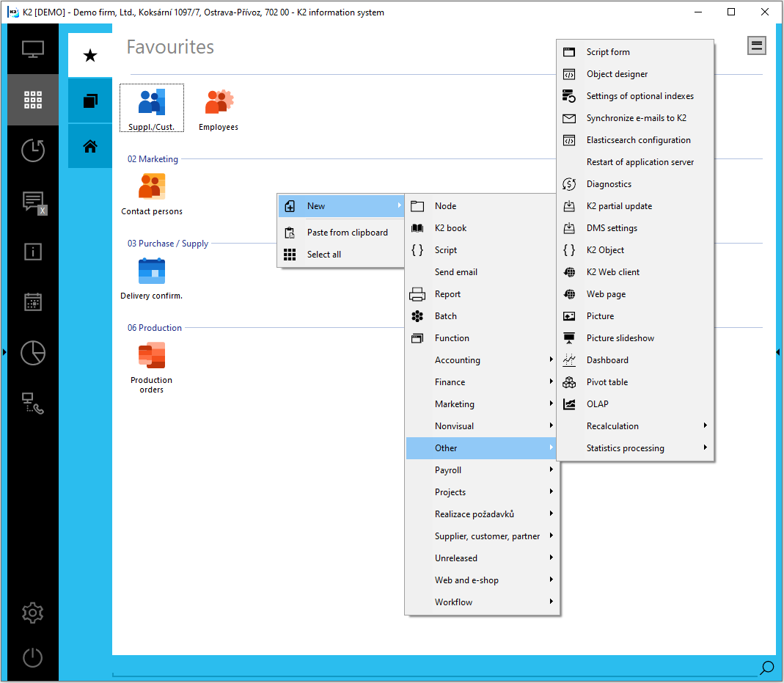This screenshot has width=784, height=683.
Task: Choose Script form in Other submenu
Action: [635, 52]
